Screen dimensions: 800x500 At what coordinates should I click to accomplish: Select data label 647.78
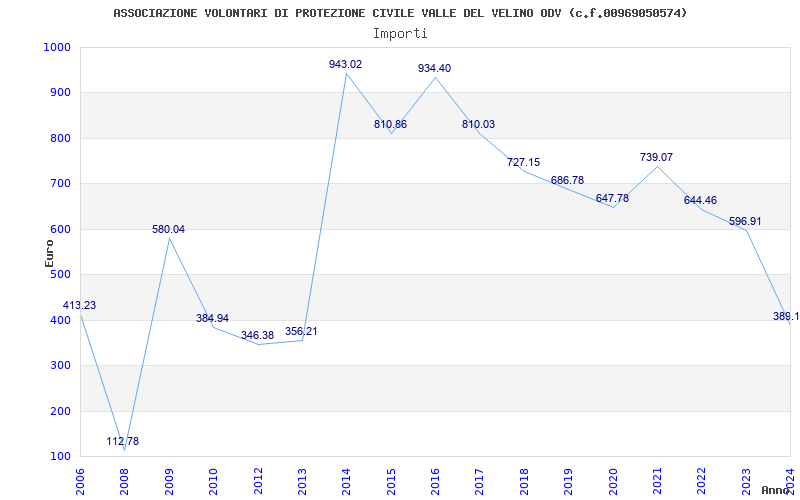(612, 198)
